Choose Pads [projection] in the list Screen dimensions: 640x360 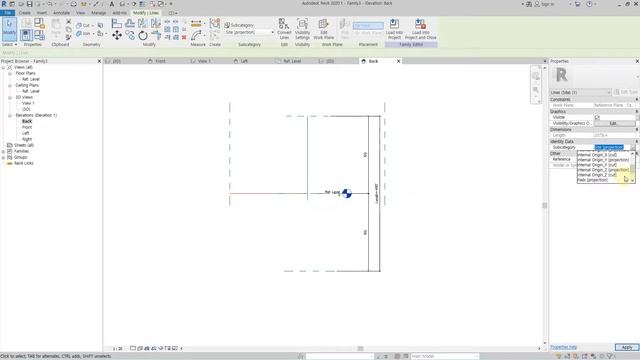[593, 180]
